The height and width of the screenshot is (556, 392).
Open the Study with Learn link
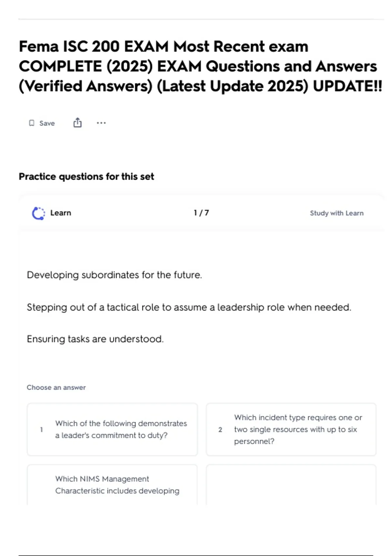336,213
